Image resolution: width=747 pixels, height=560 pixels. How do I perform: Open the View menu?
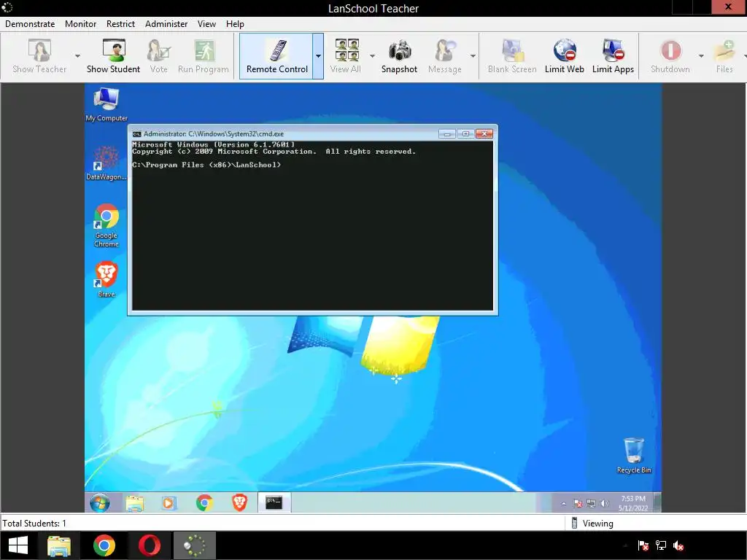[206, 24]
